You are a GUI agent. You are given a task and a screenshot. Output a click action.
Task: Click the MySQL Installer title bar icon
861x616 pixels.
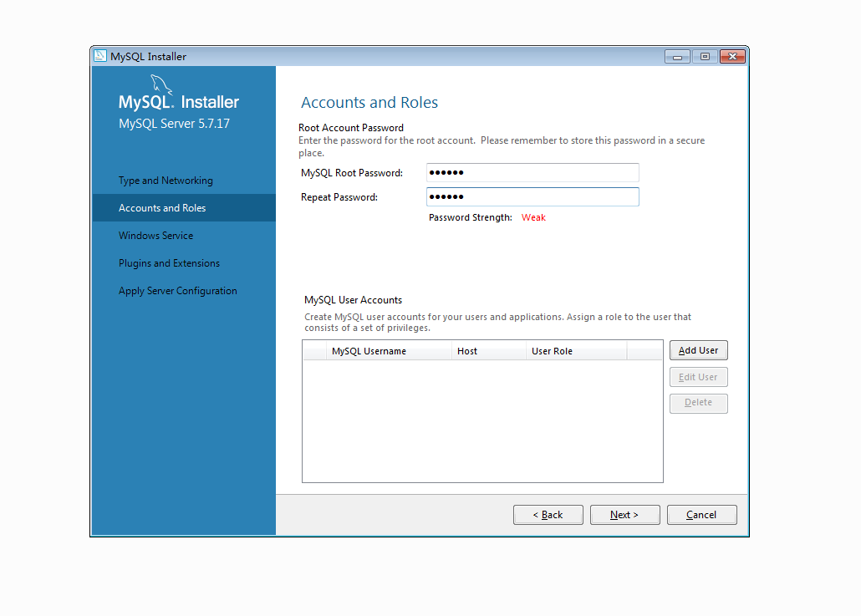click(100, 56)
